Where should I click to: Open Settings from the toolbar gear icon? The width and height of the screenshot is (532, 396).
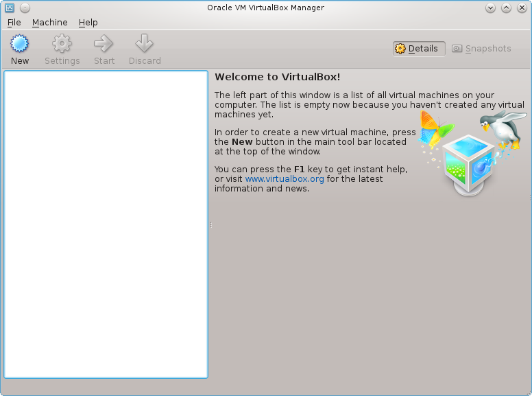click(62, 45)
